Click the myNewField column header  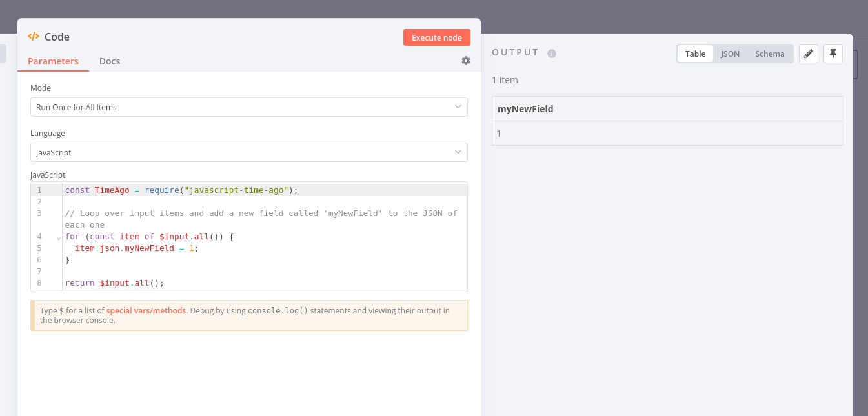click(525, 109)
